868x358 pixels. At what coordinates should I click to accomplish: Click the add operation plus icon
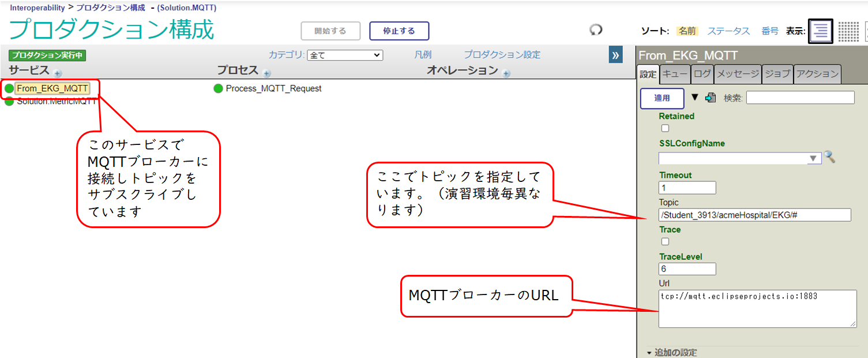click(506, 73)
